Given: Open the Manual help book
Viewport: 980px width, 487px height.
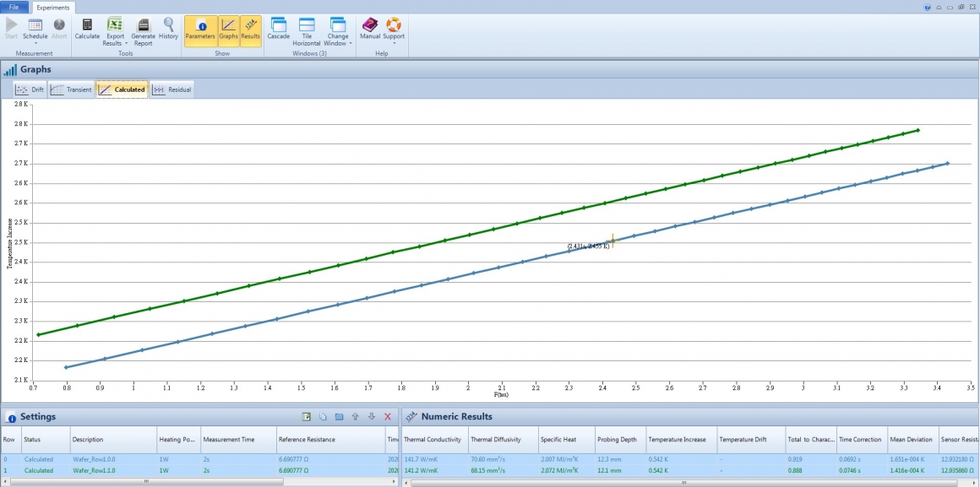Looking at the screenshot, I should point(370,30).
